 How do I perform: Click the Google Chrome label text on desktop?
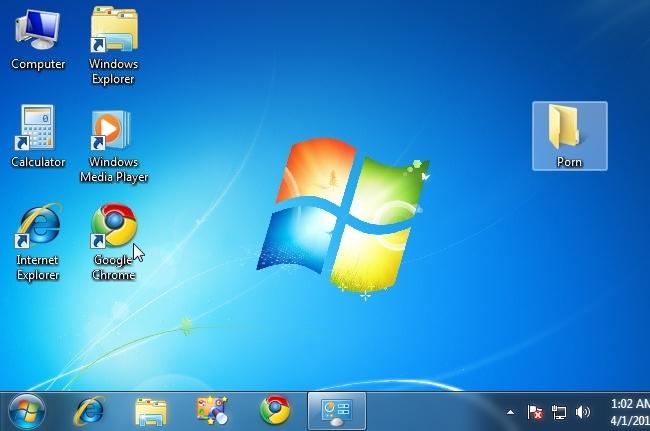click(114, 268)
